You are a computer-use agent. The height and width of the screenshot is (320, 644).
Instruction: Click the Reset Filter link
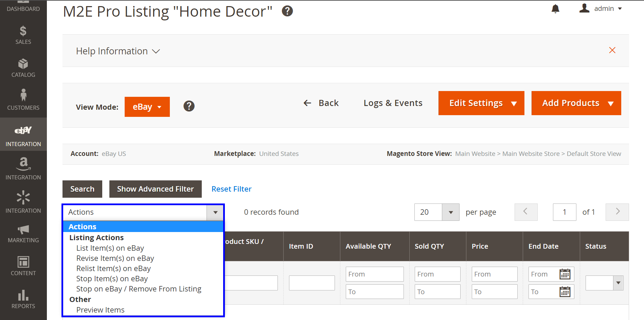point(231,189)
